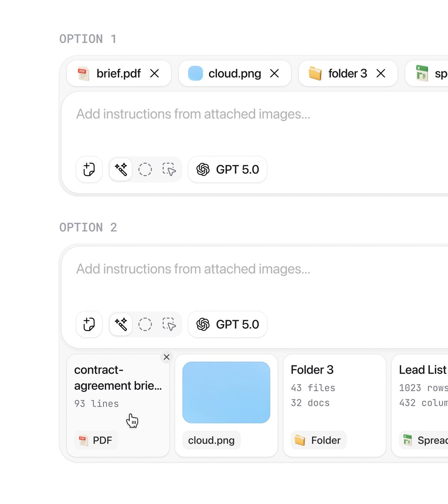448x504 pixels.
Task: Click the PDF type badge
Action: click(96, 441)
